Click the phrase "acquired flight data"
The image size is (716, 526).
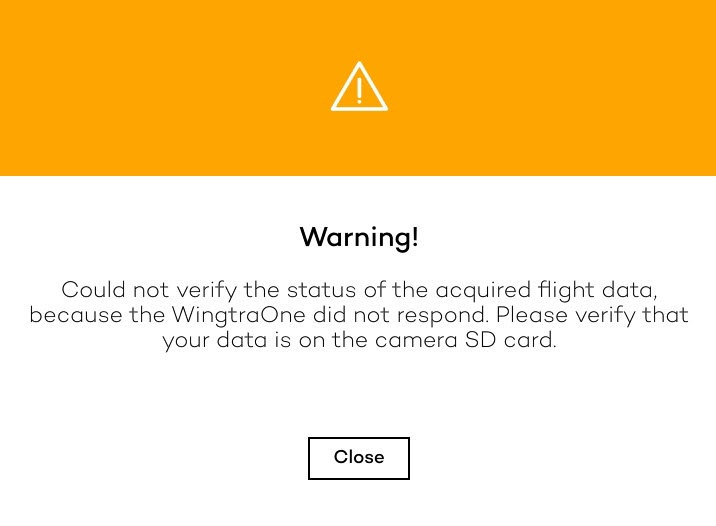(546, 290)
